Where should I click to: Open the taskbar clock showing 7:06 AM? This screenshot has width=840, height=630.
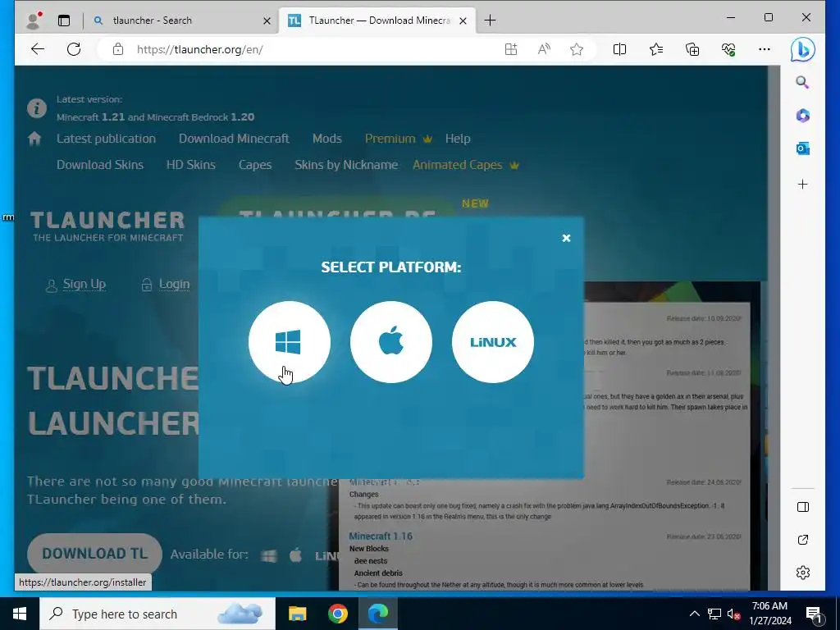point(769,614)
